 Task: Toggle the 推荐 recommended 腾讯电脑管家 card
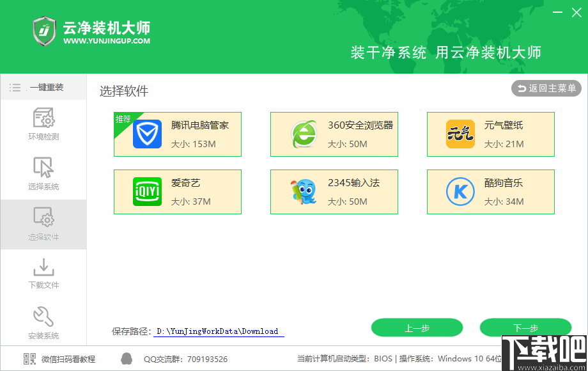(177, 134)
